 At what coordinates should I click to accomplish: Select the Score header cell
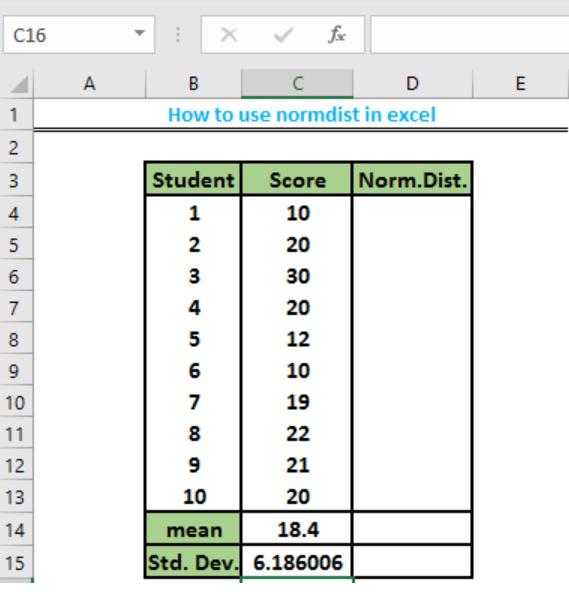point(297,180)
